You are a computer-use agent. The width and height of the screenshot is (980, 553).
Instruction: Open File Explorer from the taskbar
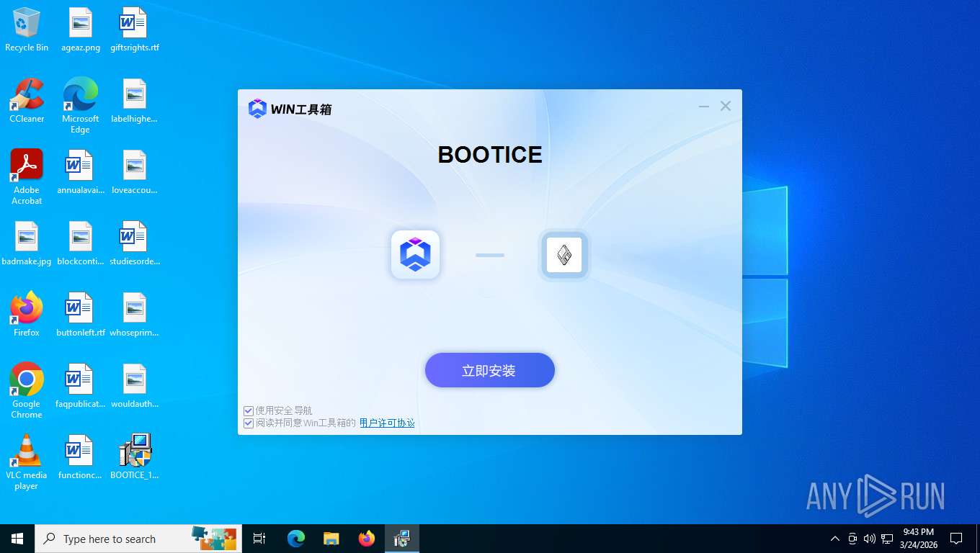(331, 539)
